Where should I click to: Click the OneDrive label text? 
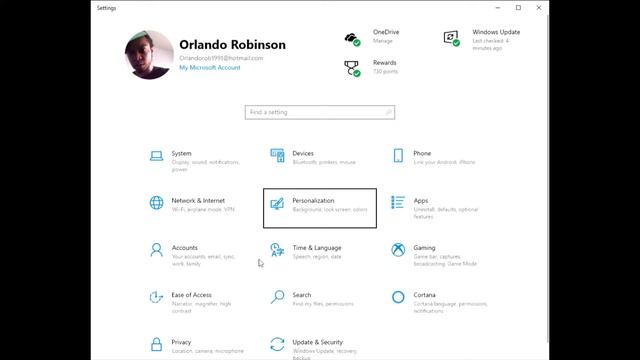386,32
